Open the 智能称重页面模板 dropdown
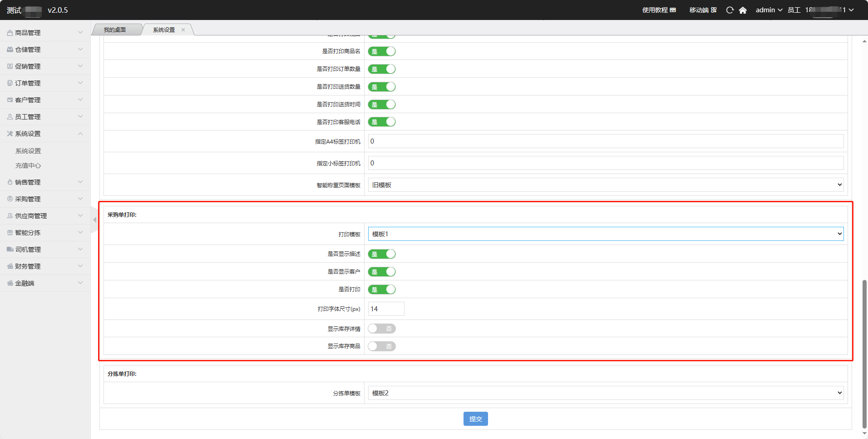 point(605,185)
